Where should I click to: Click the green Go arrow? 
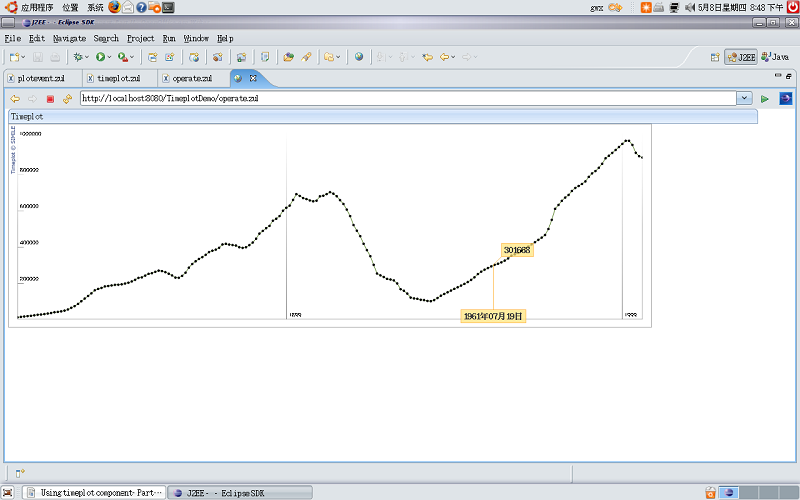coord(764,99)
